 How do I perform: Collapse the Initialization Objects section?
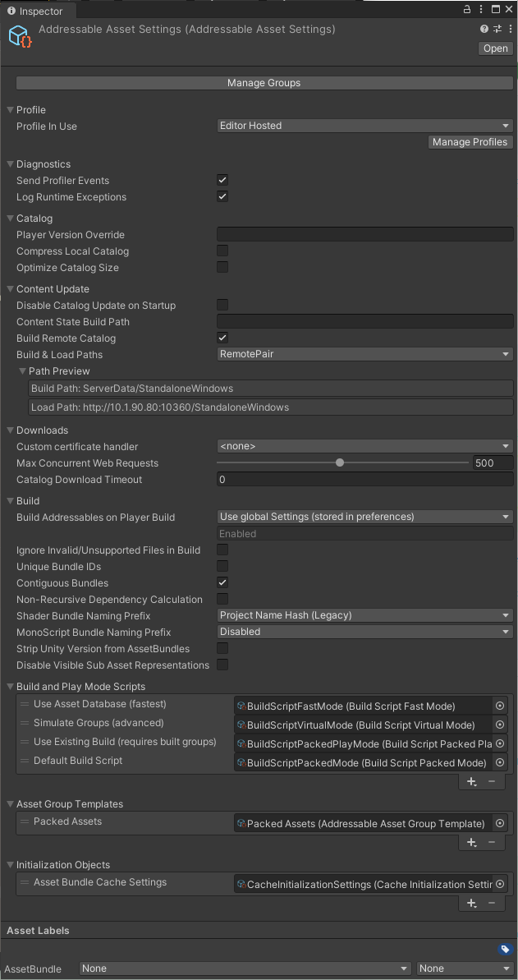coord(10,865)
